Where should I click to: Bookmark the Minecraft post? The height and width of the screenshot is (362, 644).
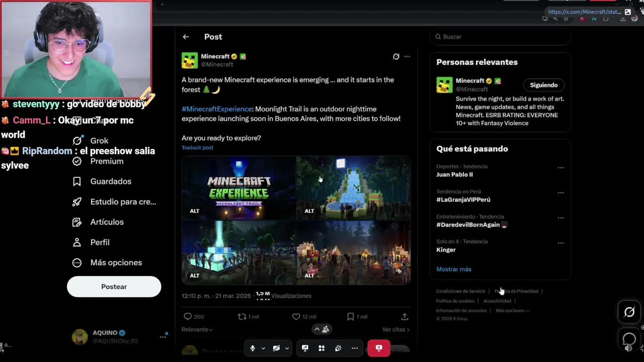(x=350, y=317)
